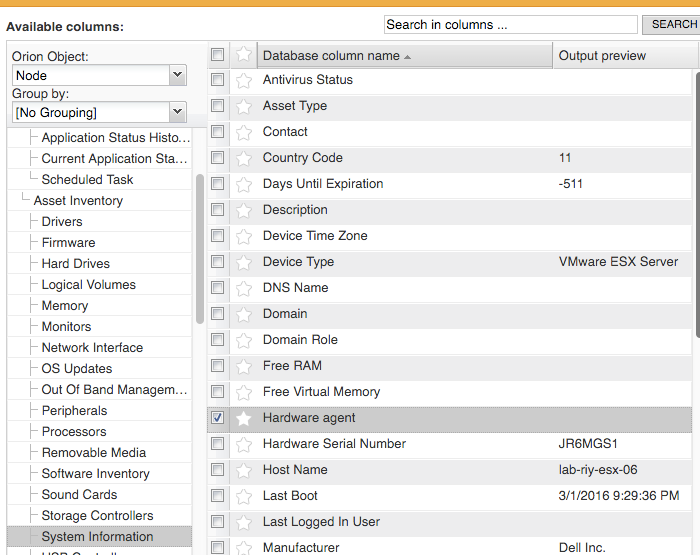The width and height of the screenshot is (700, 555).
Task: Click the column list vertical scrollbar
Action: (697, 204)
